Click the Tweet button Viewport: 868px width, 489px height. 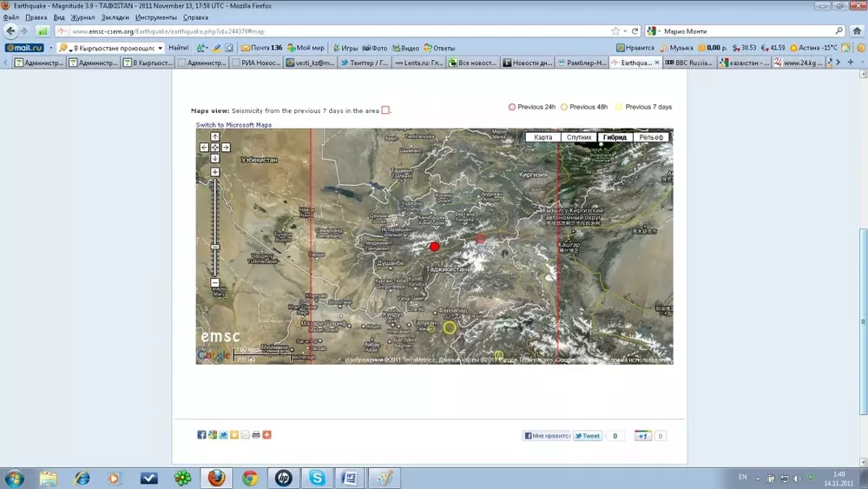tap(588, 436)
